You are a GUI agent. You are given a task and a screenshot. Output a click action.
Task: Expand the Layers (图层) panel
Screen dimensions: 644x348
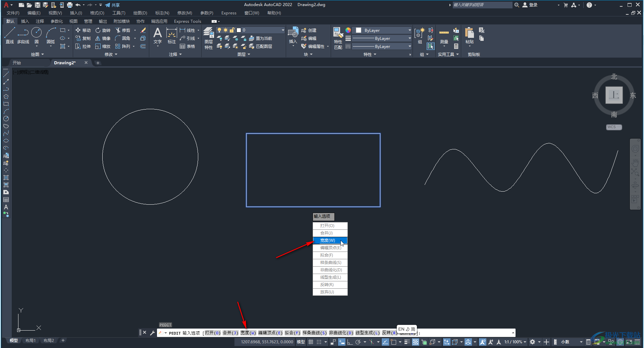[x=244, y=54]
